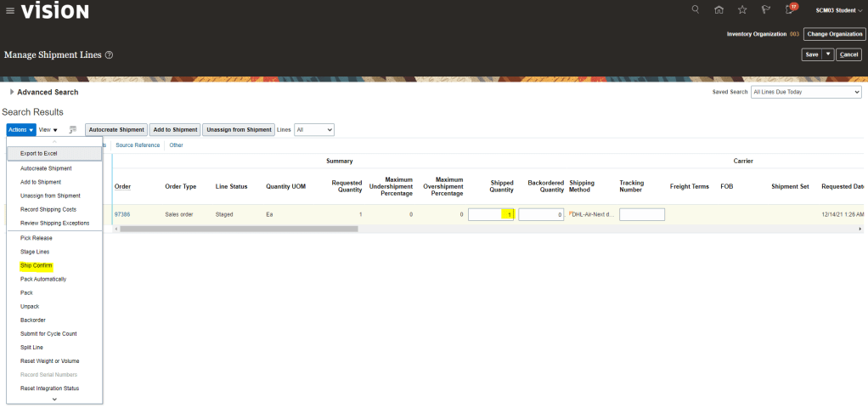Open the hamburger navigation menu
The width and height of the screenshot is (868, 414).
[10, 11]
